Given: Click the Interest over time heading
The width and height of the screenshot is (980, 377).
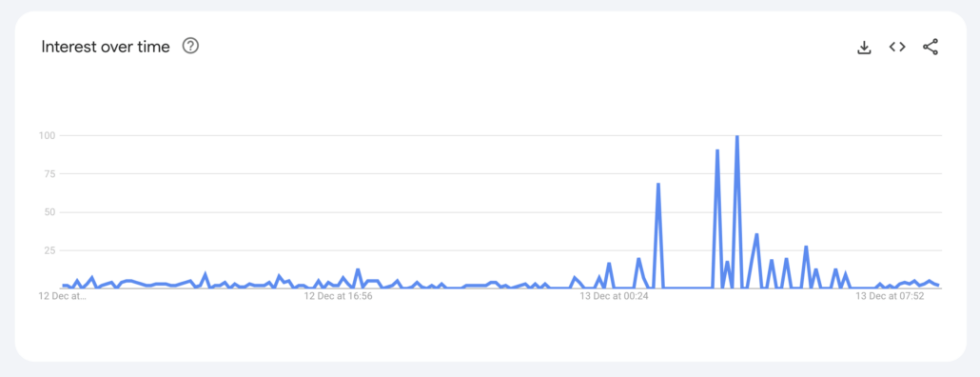Looking at the screenshot, I should click(106, 47).
